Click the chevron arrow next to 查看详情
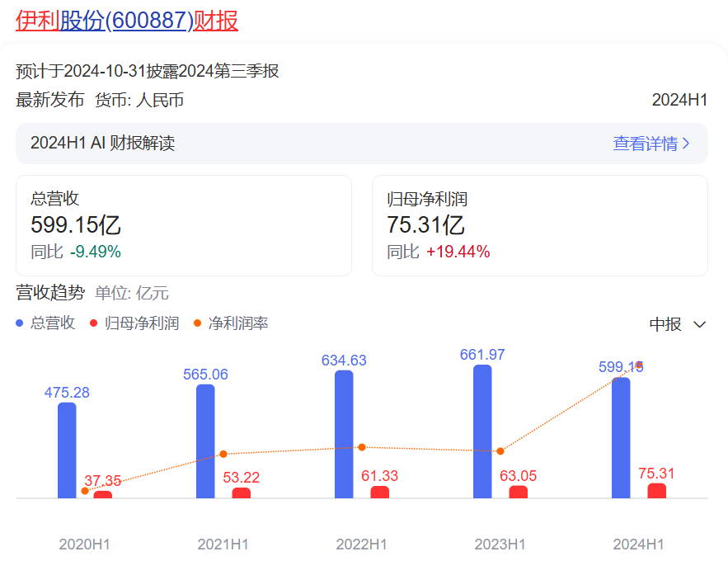Viewport: 728px width, 561px height. (x=686, y=144)
